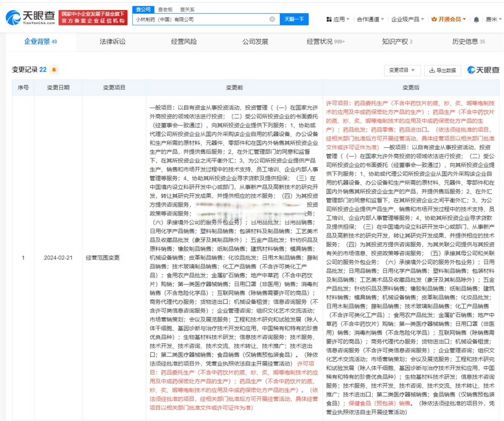504x421 pixels.
Task: Open the 经营风险 tab
Action: pyautogui.click(x=184, y=42)
